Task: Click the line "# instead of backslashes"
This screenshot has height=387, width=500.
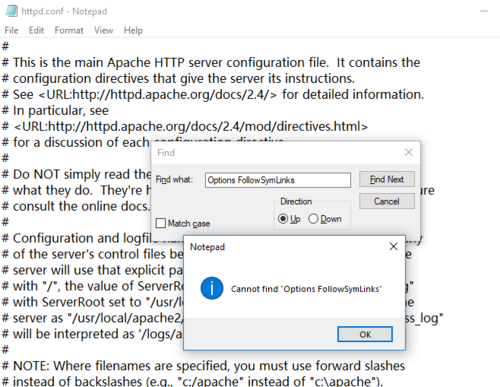Action: pyautogui.click(x=192, y=381)
